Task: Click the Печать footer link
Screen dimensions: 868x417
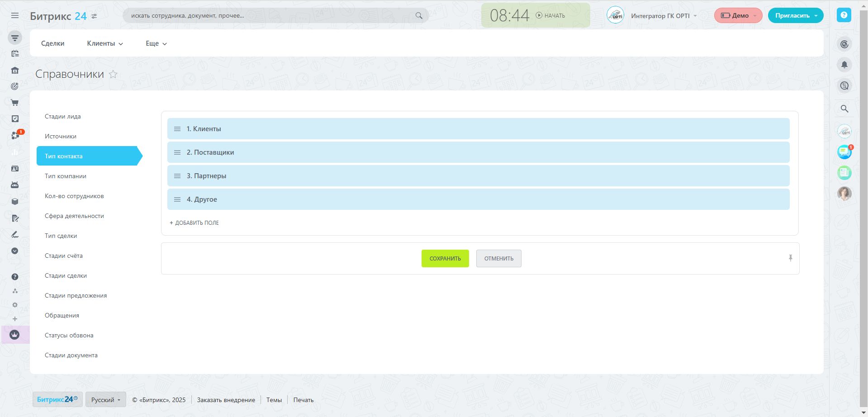Action: 304,400
